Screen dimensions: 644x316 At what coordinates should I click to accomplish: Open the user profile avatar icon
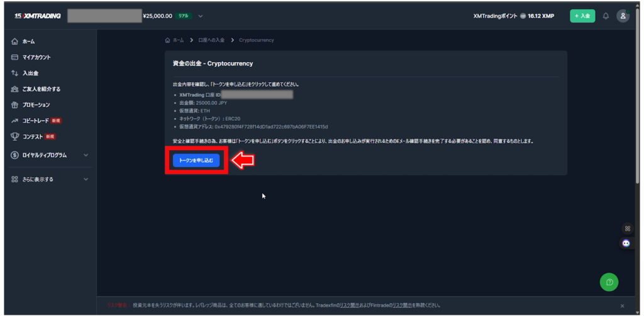[623, 16]
